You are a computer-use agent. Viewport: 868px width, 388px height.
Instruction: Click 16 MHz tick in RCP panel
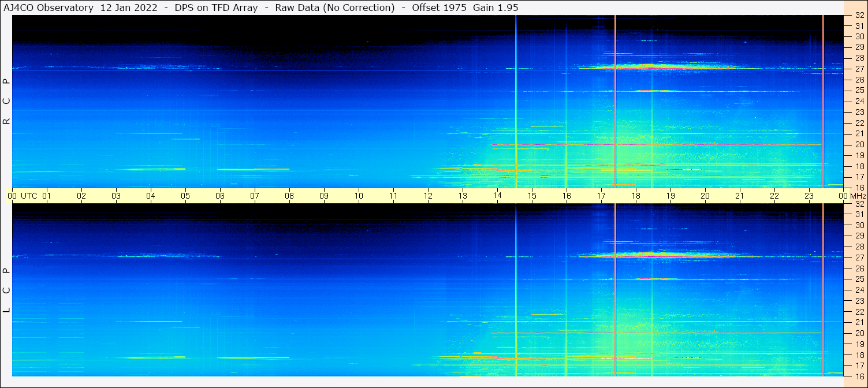[x=859, y=188]
